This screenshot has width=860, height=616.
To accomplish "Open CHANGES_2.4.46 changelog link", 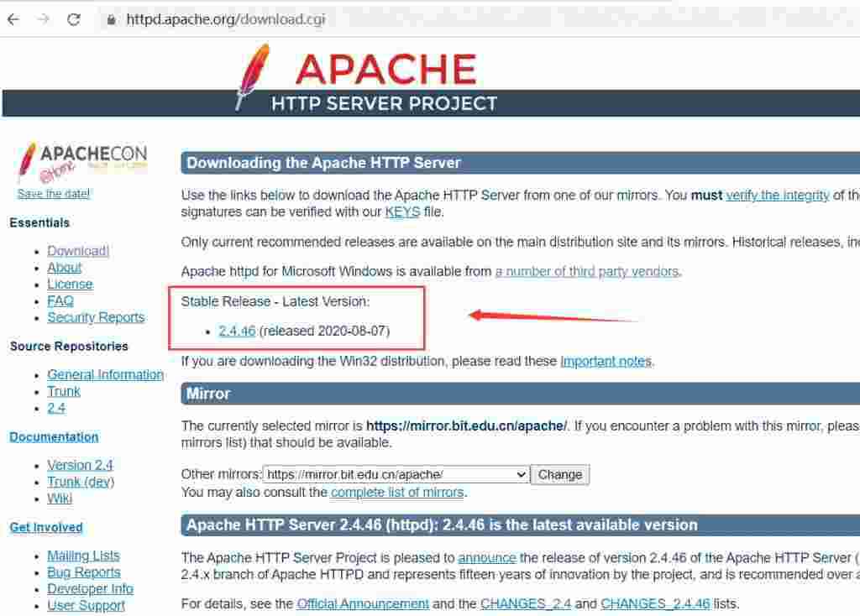I will pyautogui.click(x=655, y=603).
